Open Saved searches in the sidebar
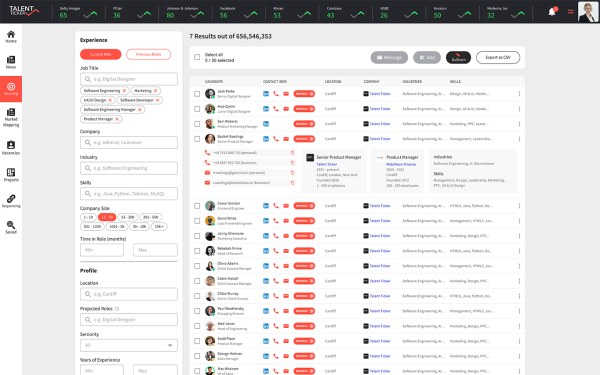Screen dimensions: 600x375 [11, 227]
